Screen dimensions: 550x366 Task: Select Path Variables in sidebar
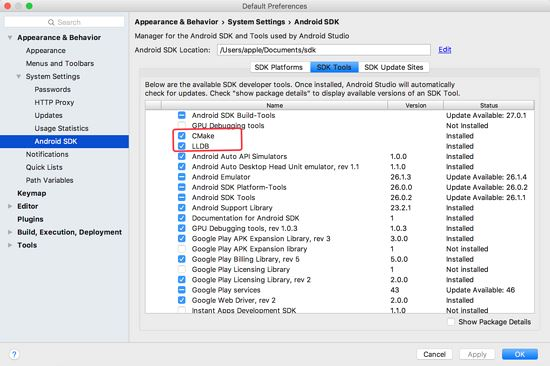pos(49,180)
